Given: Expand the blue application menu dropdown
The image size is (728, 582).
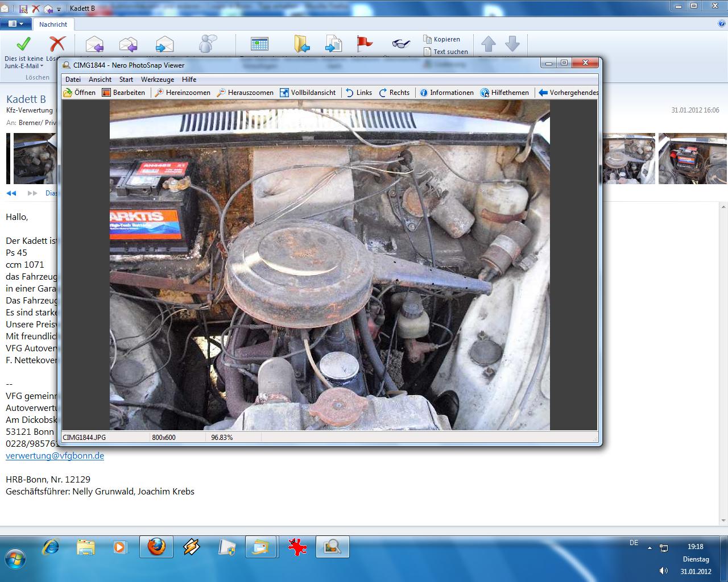Looking at the screenshot, I should [16, 24].
